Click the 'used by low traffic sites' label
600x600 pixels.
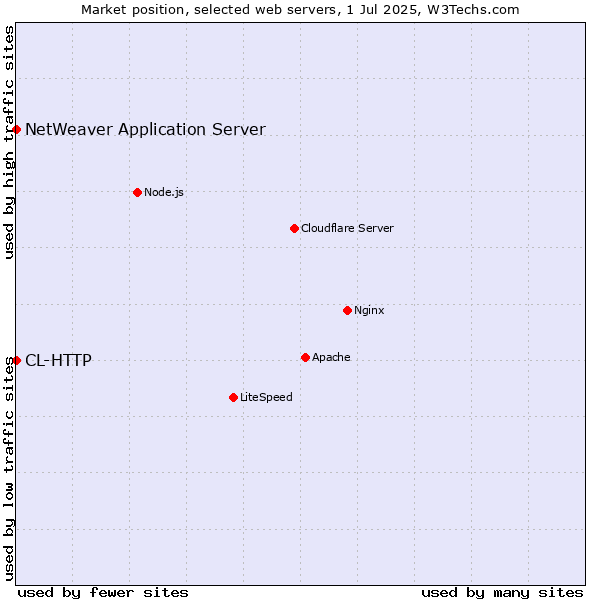[x=9, y=469]
